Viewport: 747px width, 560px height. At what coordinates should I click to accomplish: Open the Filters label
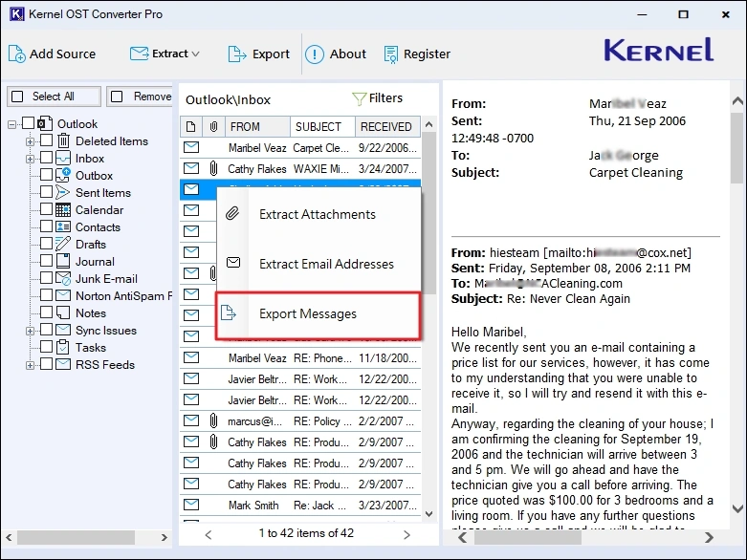tap(385, 98)
